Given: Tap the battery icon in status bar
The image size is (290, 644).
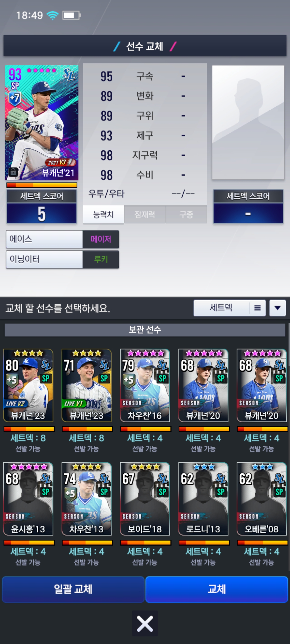Looking at the screenshot, I should (x=71, y=15).
